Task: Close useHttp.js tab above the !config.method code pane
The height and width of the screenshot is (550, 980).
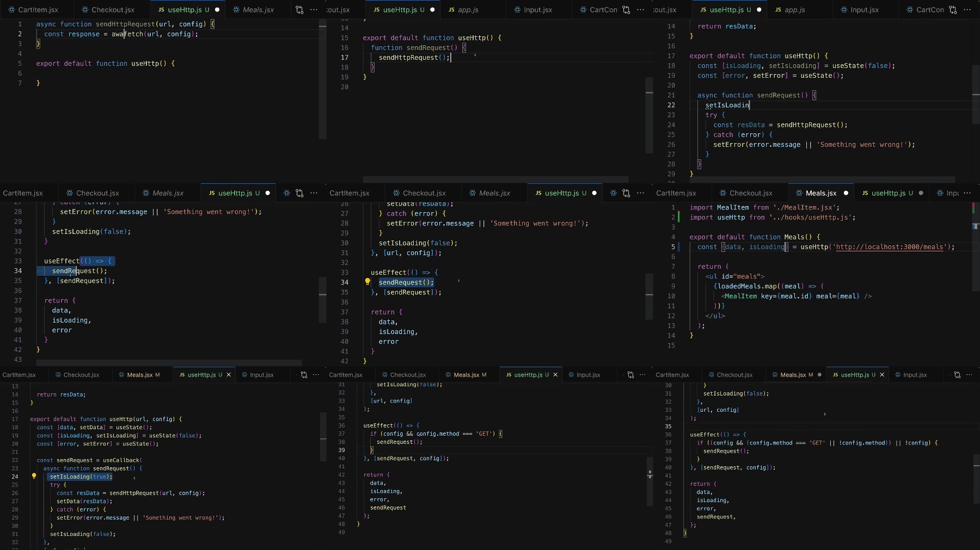Action: click(x=882, y=375)
